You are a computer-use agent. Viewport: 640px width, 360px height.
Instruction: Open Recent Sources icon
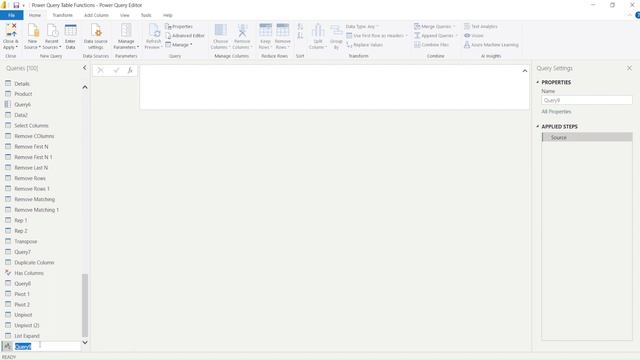52,31
